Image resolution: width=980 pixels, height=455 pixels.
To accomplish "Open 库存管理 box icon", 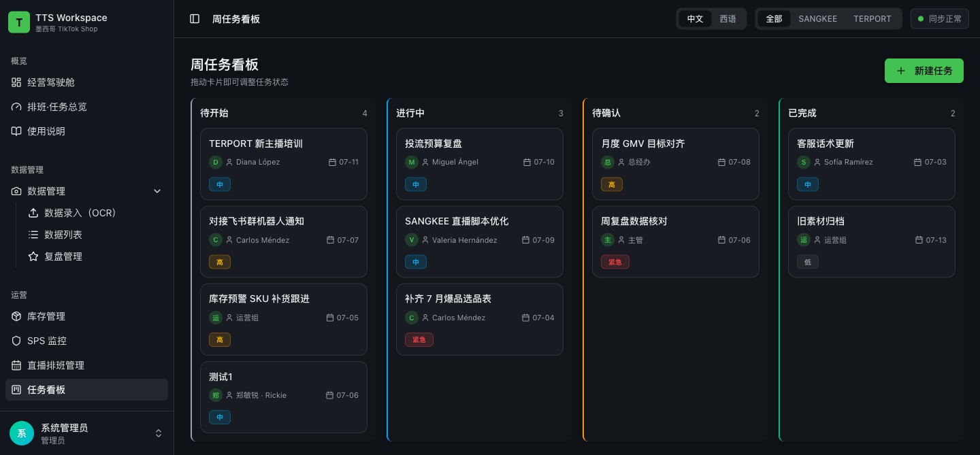I will [x=16, y=316].
